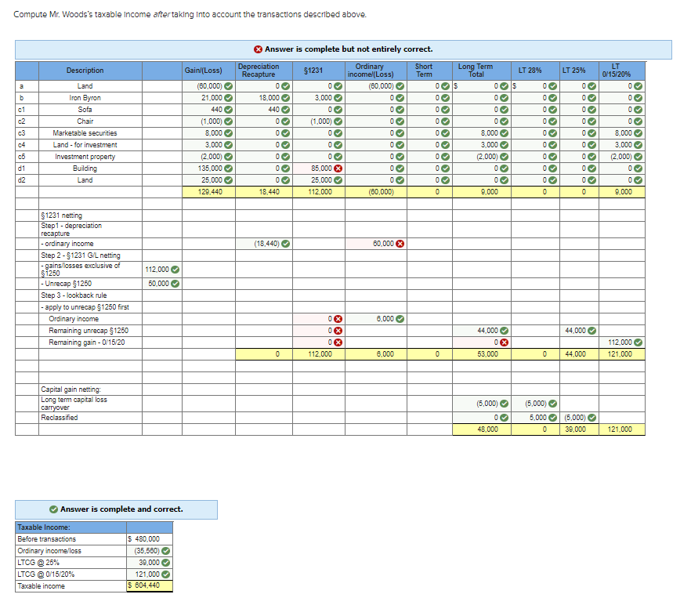Click the green check icon in the complete and correct banner
The height and width of the screenshot is (616, 691).
pyautogui.click(x=54, y=509)
